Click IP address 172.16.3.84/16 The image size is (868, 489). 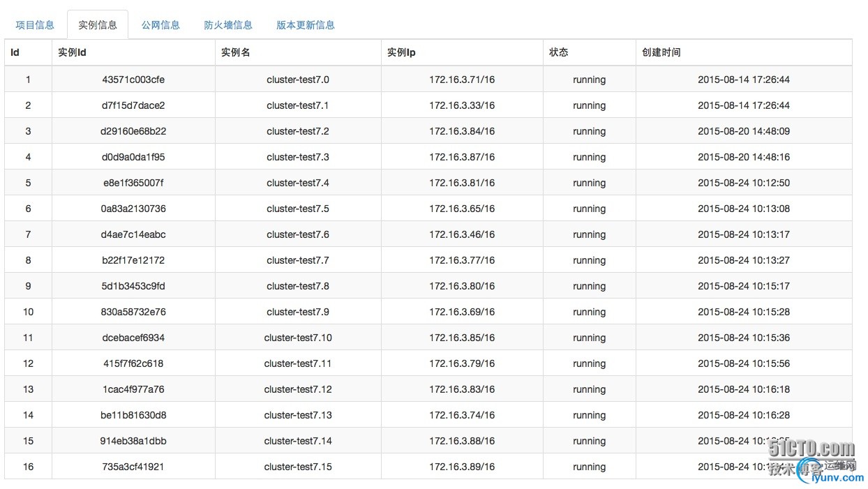tap(462, 131)
